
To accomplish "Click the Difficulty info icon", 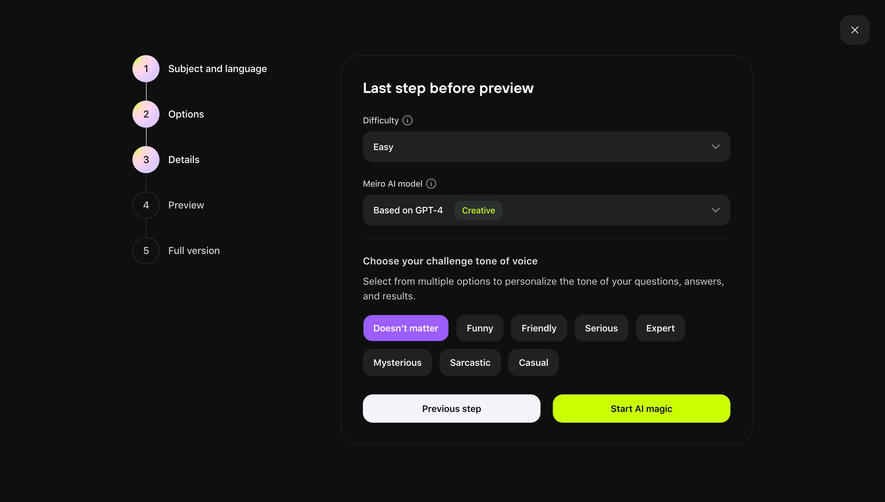I will click(x=408, y=120).
